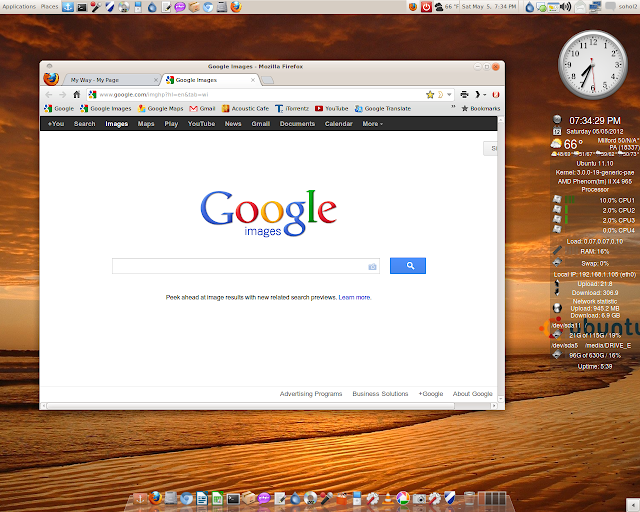Open the iTorrentz bookmark
This screenshot has width=640, height=512.
pyautogui.click(x=292, y=109)
